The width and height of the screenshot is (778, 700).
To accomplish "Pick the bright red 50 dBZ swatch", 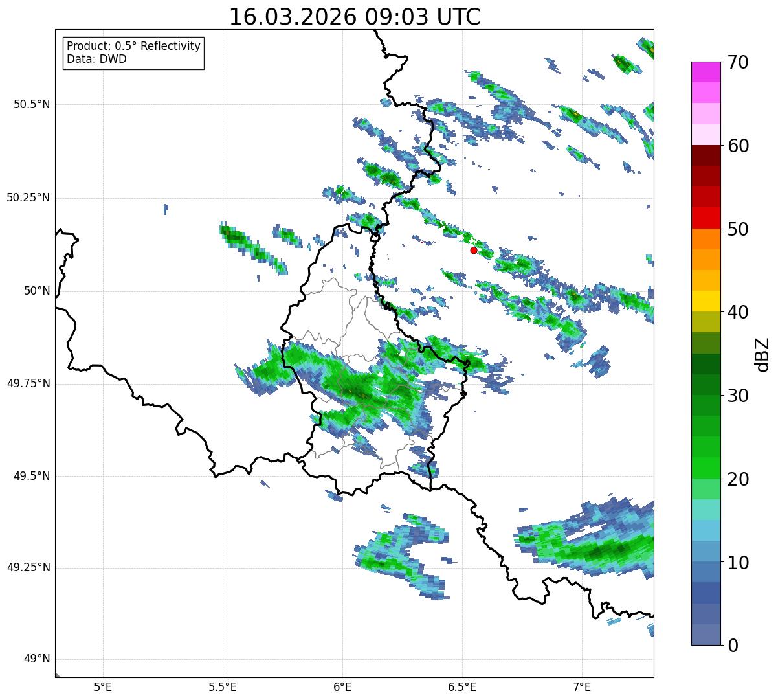I will 706,218.
